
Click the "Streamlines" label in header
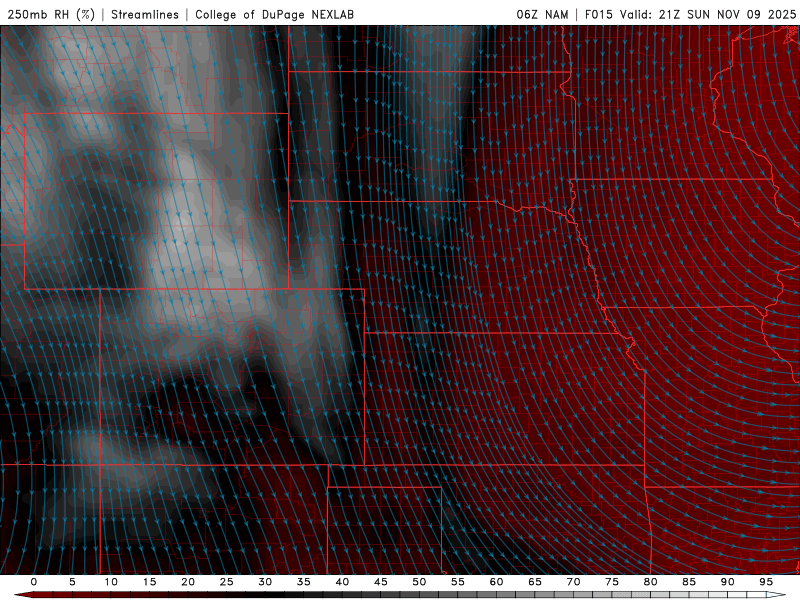(145, 14)
